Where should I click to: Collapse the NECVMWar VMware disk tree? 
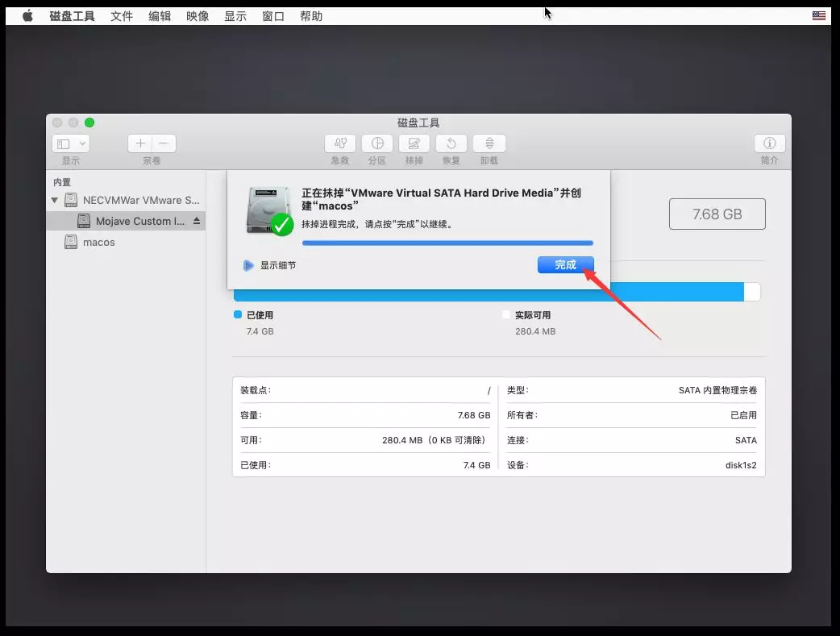coord(55,201)
